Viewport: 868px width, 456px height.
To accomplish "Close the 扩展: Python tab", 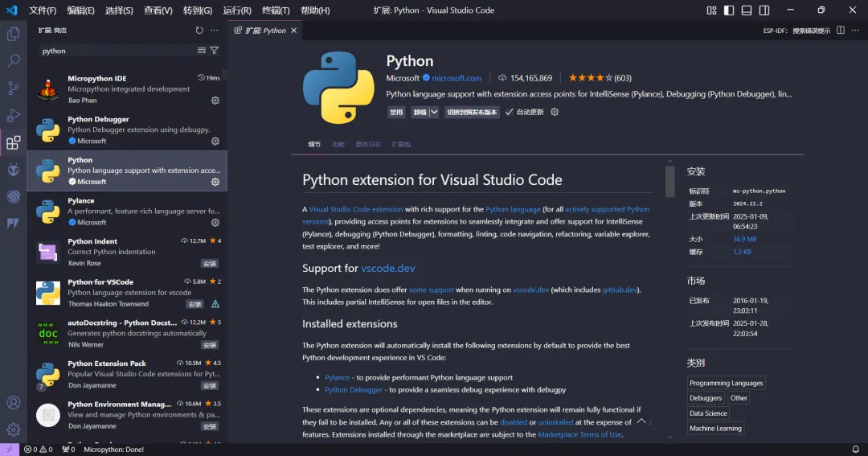I will tap(294, 31).
